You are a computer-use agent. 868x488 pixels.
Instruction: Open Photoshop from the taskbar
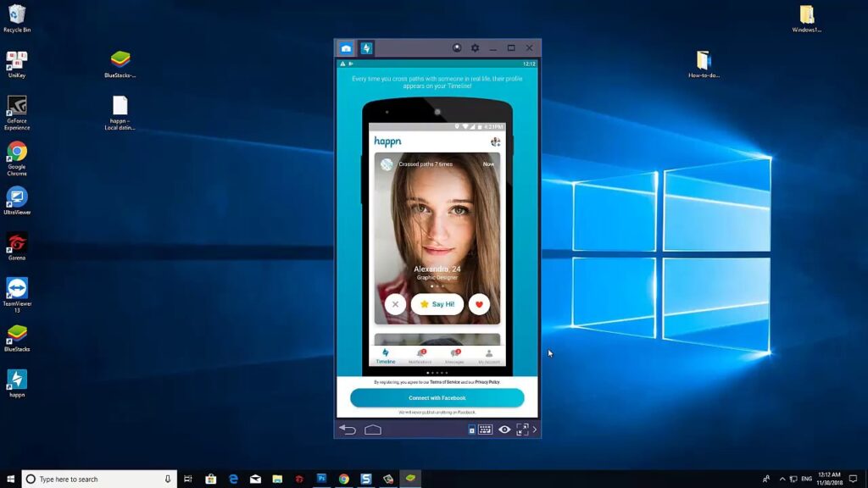[x=321, y=480]
